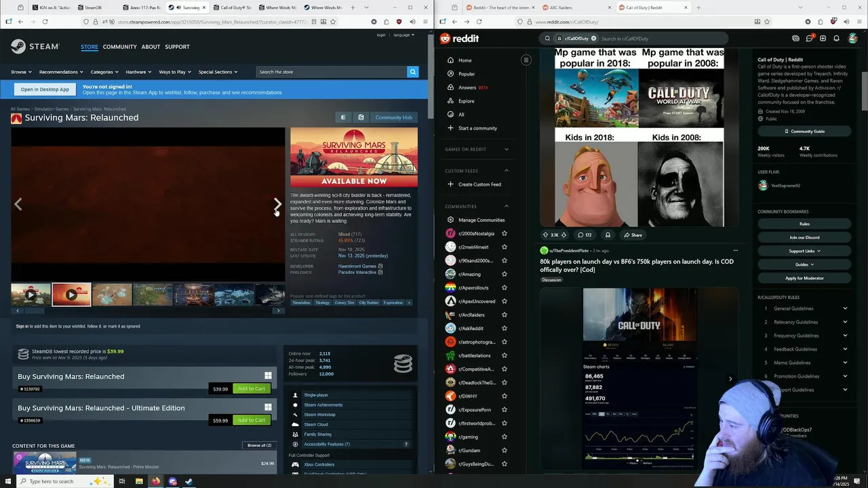Open the Steam browser window hamburger menu
The height and width of the screenshot is (488, 868).
tap(425, 22)
